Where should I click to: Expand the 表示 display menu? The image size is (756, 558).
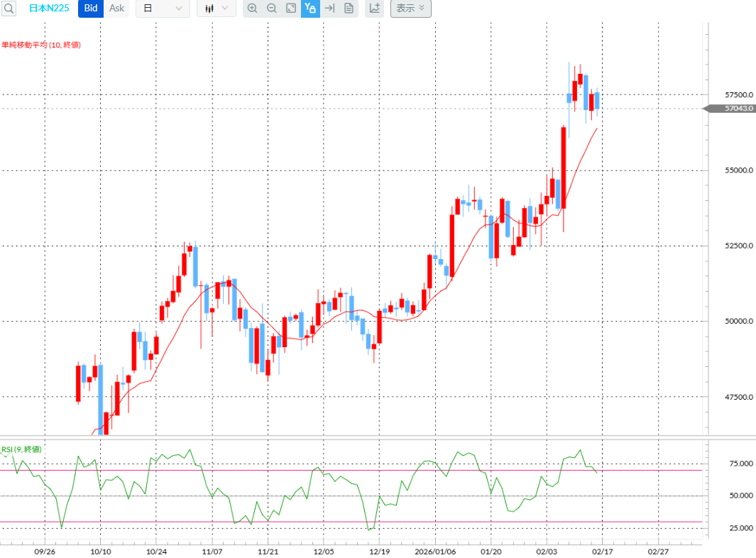(411, 9)
